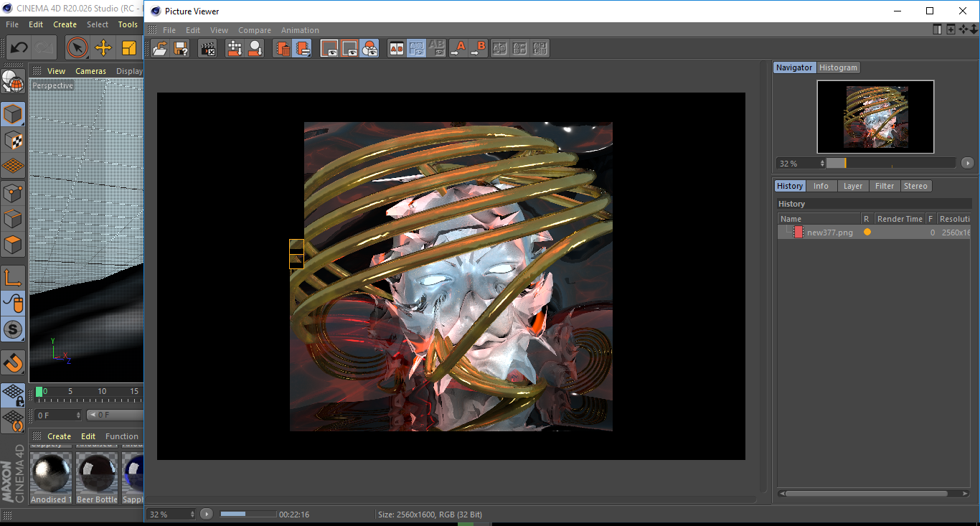Viewport: 980px width, 526px height.
Task: Click the bottom status bar play arrow
Action: pyautogui.click(x=207, y=514)
